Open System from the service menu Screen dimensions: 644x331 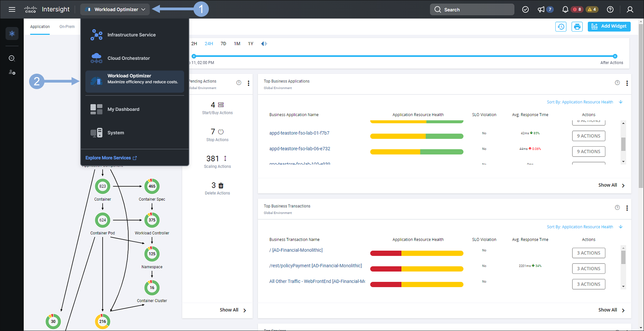tap(135, 133)
